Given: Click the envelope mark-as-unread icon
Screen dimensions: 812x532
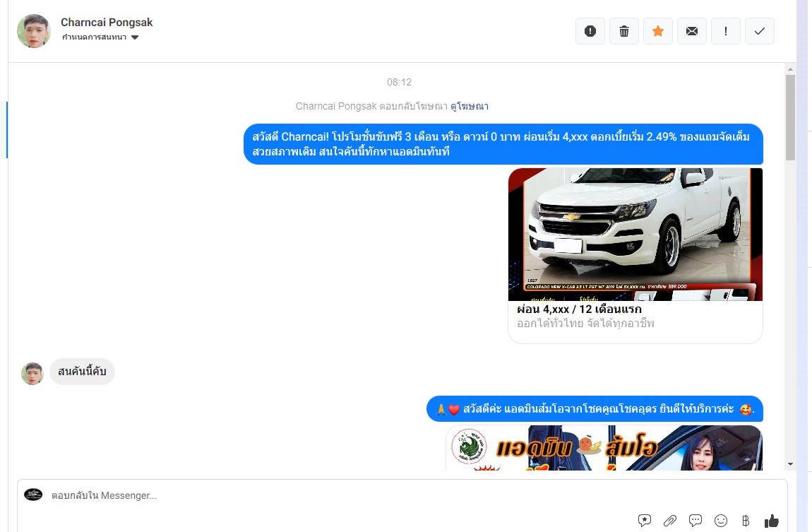Looking at the screenshot, I should pos(692,31).
